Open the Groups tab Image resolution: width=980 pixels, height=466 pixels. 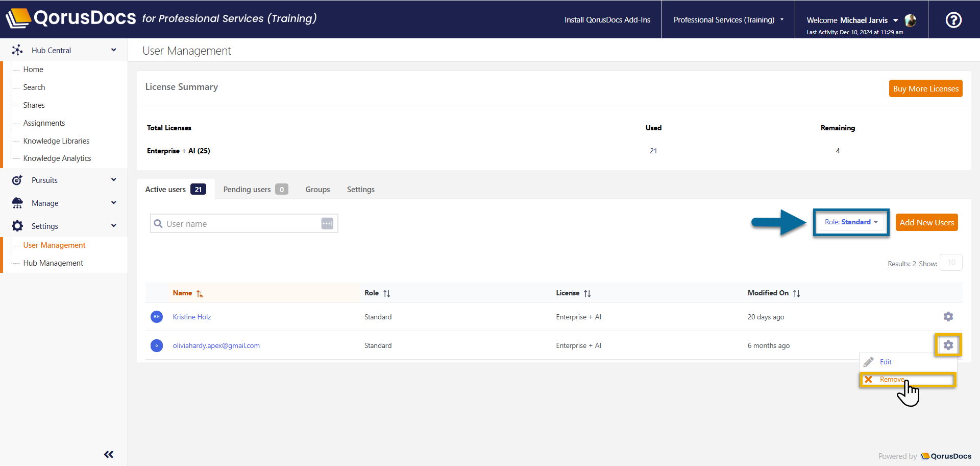pos(317,189)
